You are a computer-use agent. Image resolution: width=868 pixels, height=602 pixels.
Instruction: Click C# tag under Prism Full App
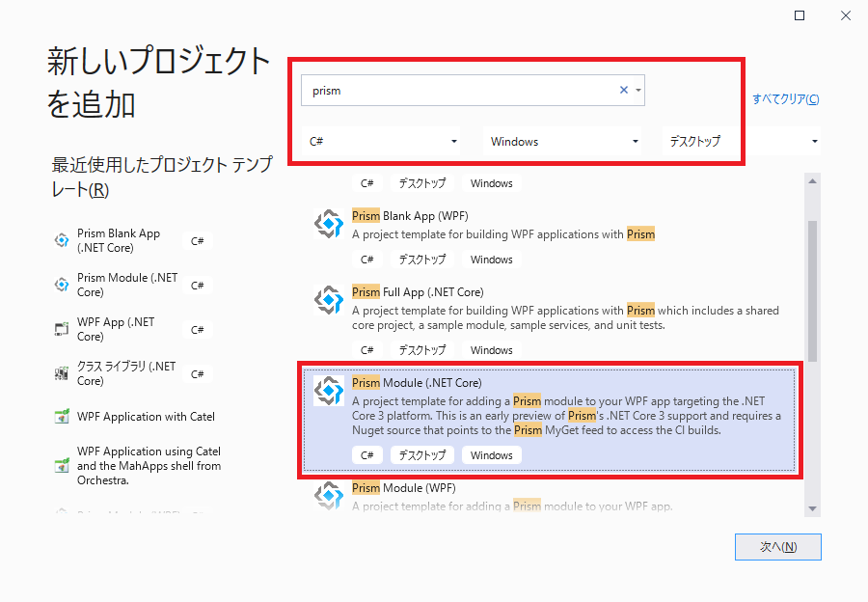tap(367, 350)
